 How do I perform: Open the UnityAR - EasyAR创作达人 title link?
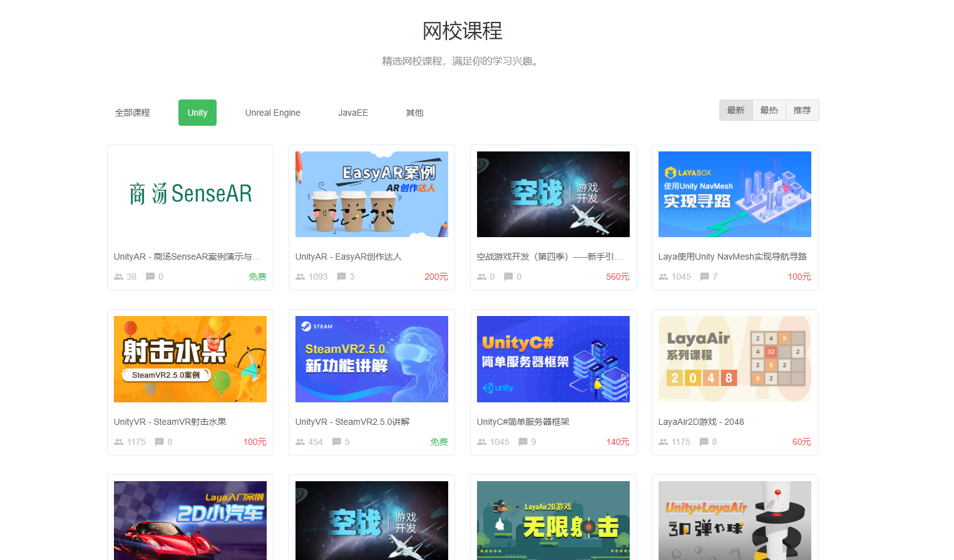(349, 257)
